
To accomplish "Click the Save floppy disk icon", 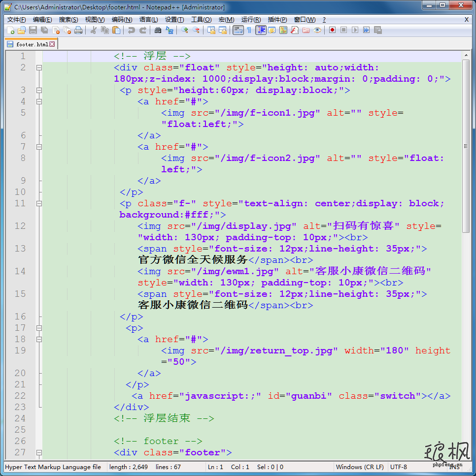I will (33, 30).
